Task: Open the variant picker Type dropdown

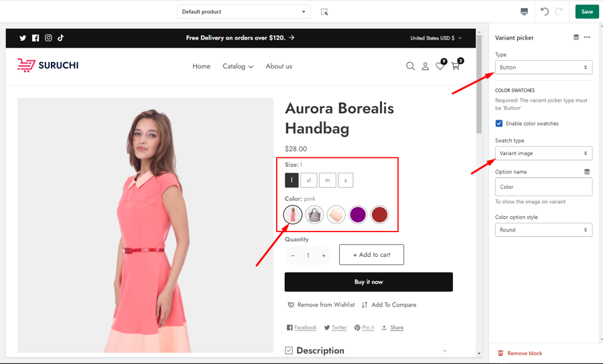Action: tap(543, 68)
